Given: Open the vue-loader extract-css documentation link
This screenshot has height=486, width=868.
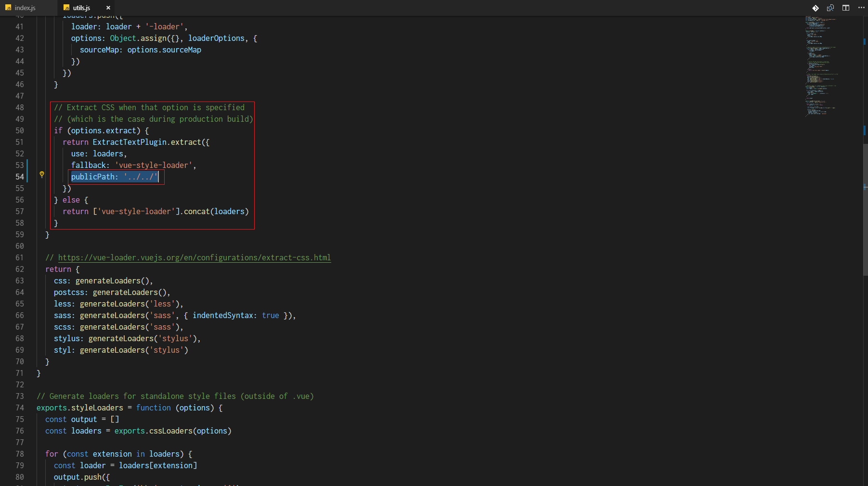Looking at the screenshot, I should 194,258.
